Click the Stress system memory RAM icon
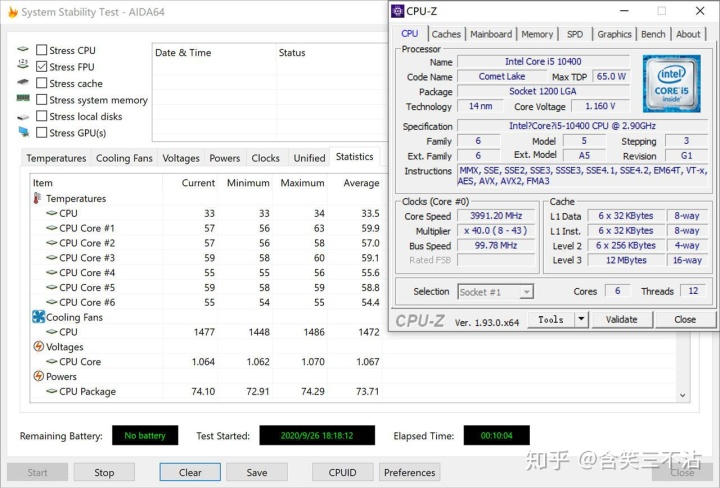 tap(23, 98)
